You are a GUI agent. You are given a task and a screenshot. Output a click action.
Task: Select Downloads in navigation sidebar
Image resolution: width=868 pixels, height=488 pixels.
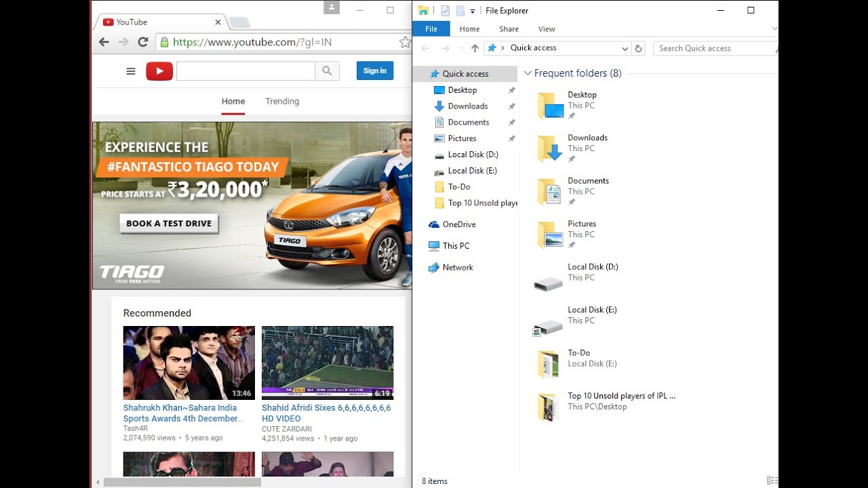(468, 106)
